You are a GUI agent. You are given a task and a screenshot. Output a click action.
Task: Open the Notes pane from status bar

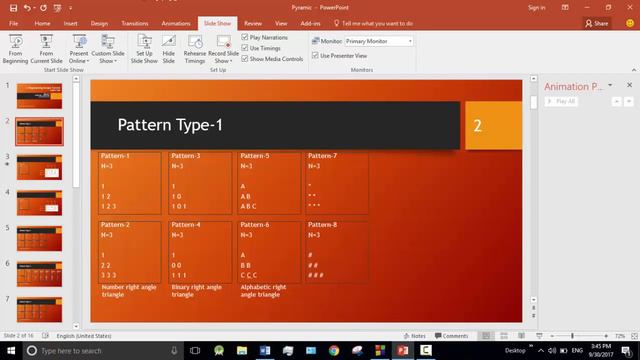(x=414, y=336)
